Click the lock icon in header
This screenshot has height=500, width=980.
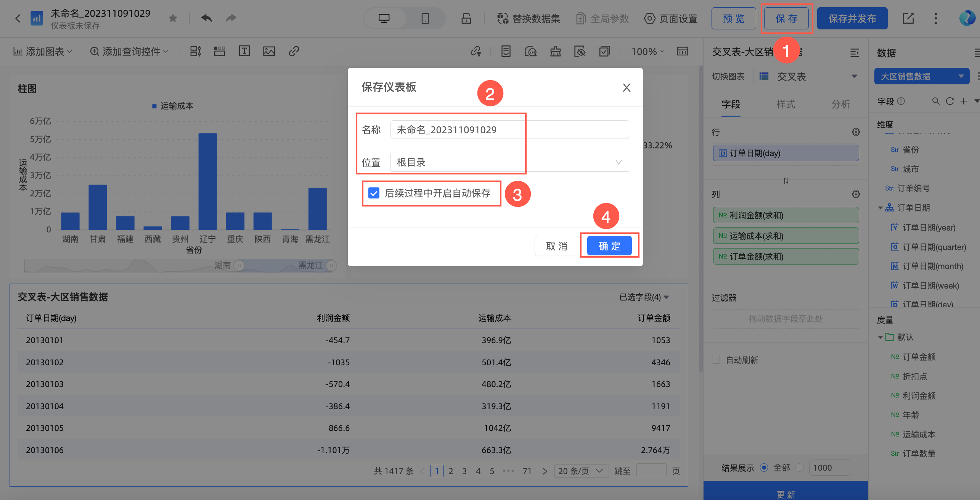point(466,18)
